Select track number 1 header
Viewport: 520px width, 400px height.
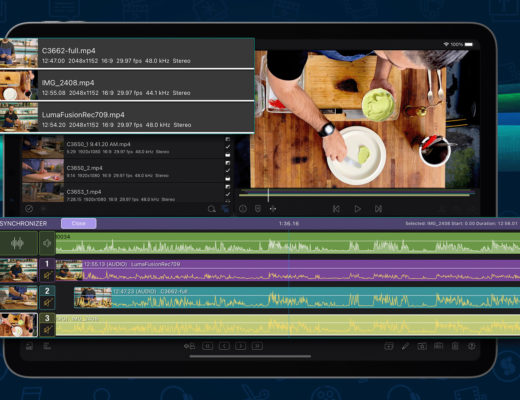click(x=47, y=264)
